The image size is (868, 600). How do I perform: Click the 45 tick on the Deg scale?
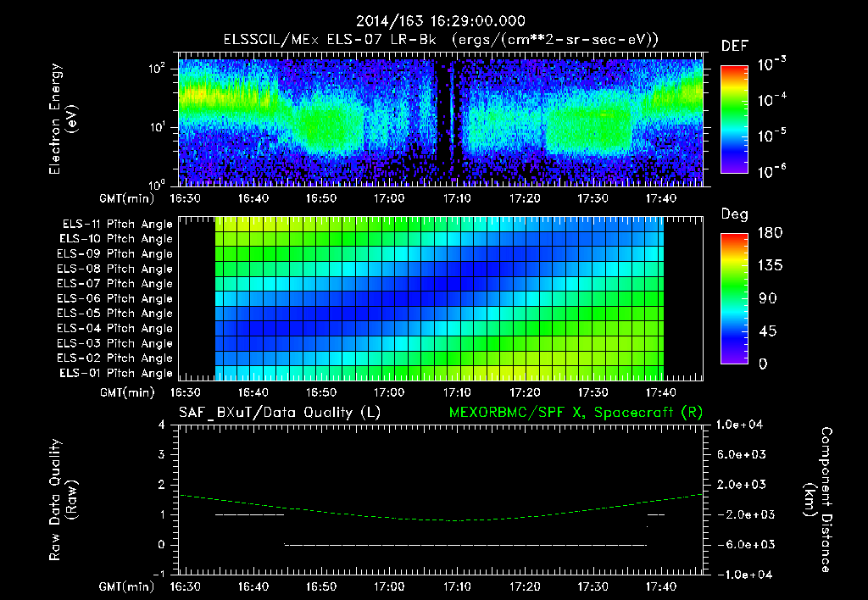point(768,331)
